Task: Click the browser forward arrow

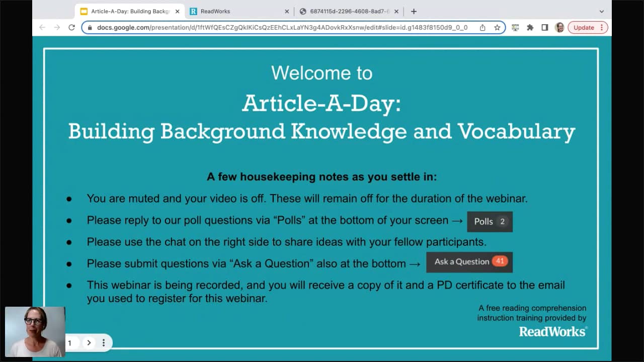Action: [x=57, y=28]
